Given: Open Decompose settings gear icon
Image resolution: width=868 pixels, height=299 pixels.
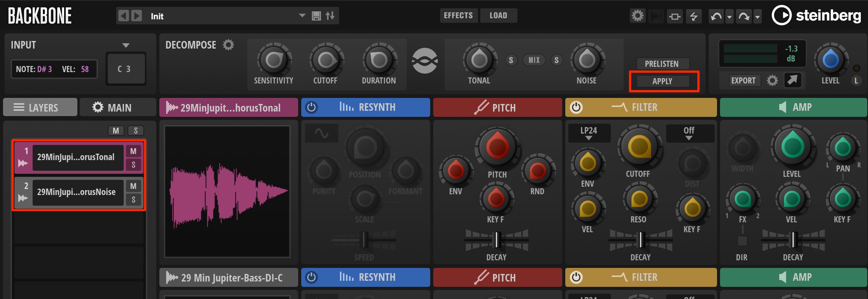Looking at the screenshot, I should (x=228, y=45).
